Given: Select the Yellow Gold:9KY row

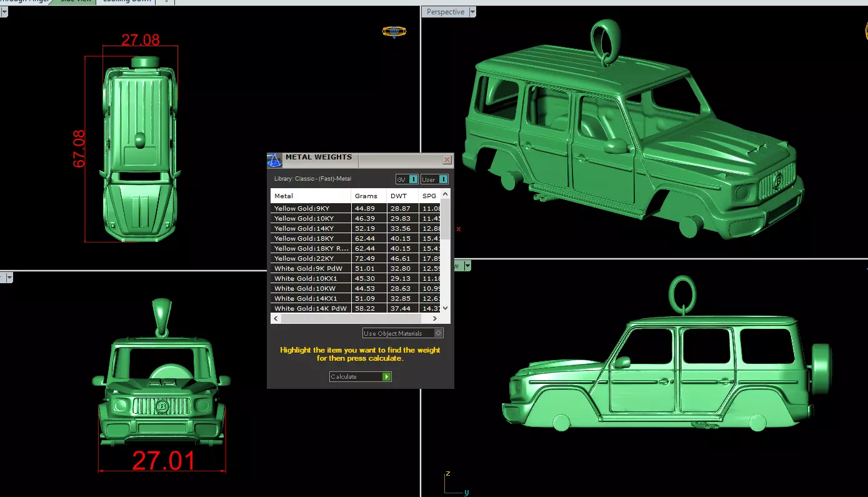Looking at the screenshot, I should point(356,208).
